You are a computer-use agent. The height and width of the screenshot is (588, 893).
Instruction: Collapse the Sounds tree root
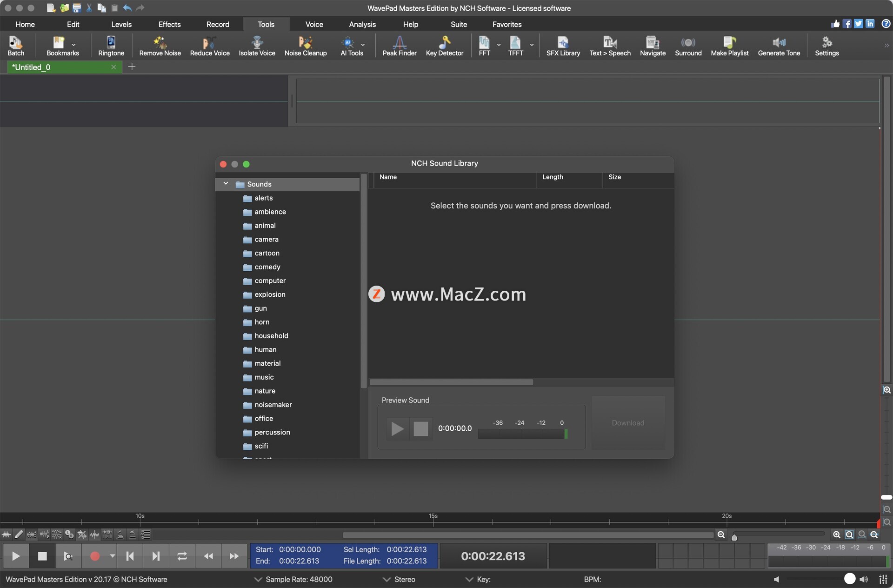pyautogui.click(x=226, y=184)
